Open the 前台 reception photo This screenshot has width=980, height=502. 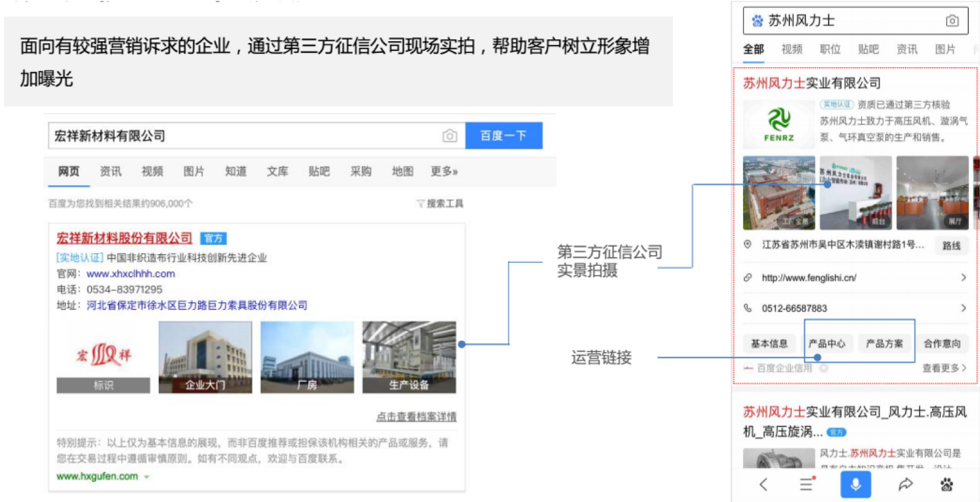point(856,193)
